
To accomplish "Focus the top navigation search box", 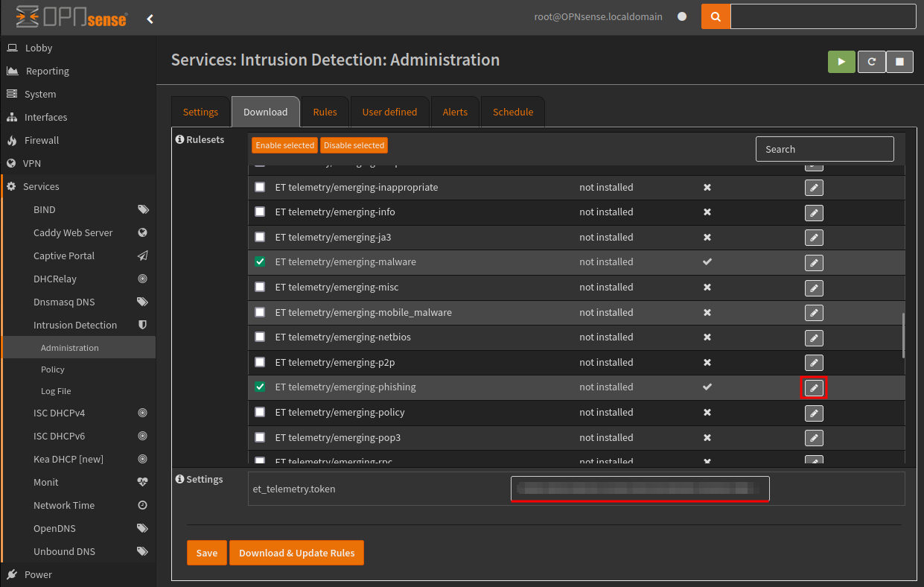I will pyautogui.click(x=823, y=16).
